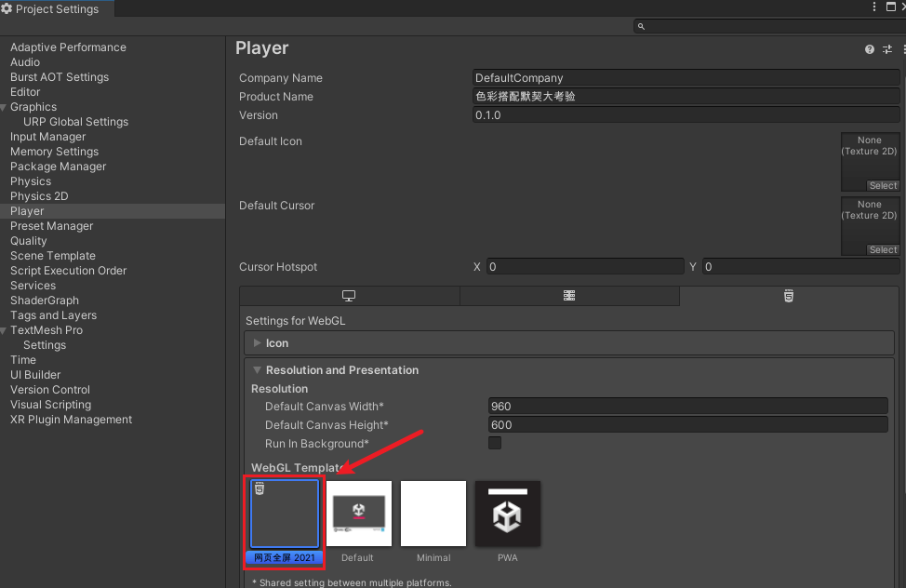Switch to the dedicated server platform tab
The image size is (906, 588).
pyautogui.click(x=569, y=296)
